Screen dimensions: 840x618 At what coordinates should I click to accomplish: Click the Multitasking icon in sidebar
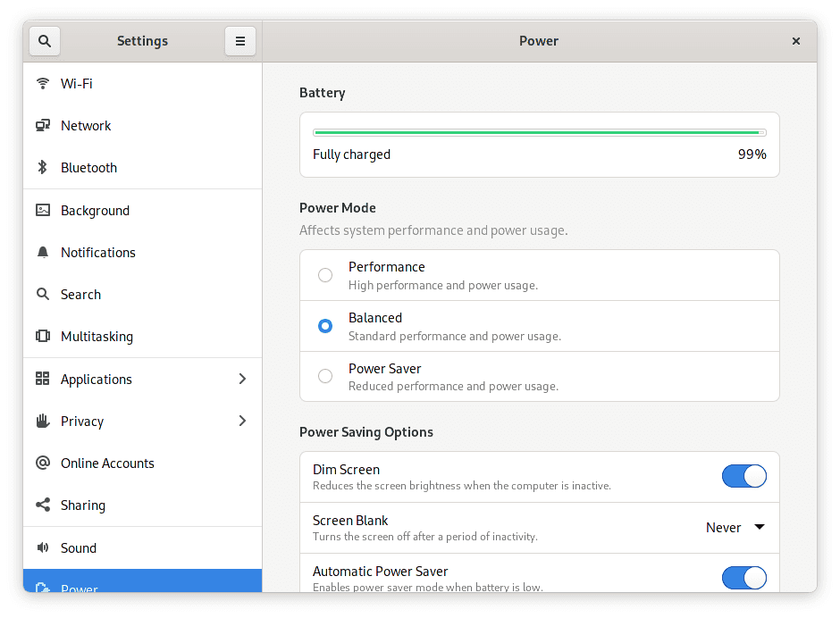[42, 337]
